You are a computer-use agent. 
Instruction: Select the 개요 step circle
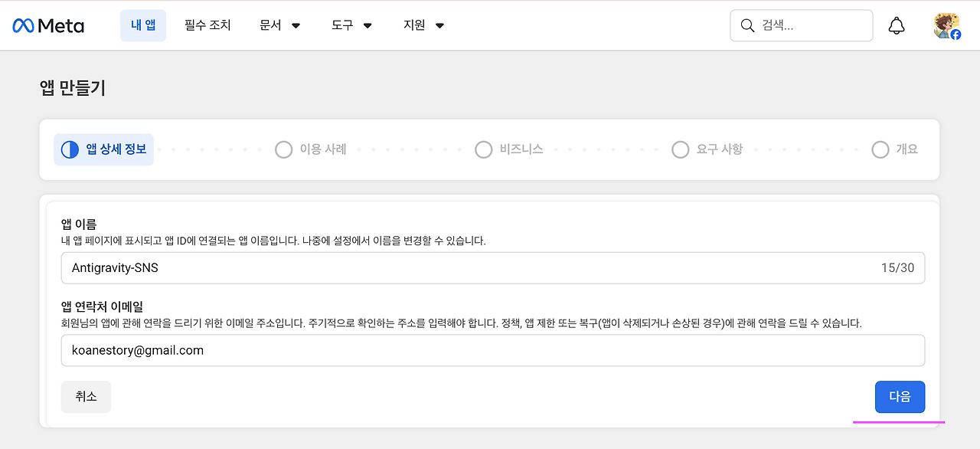(x=880, y=149)
